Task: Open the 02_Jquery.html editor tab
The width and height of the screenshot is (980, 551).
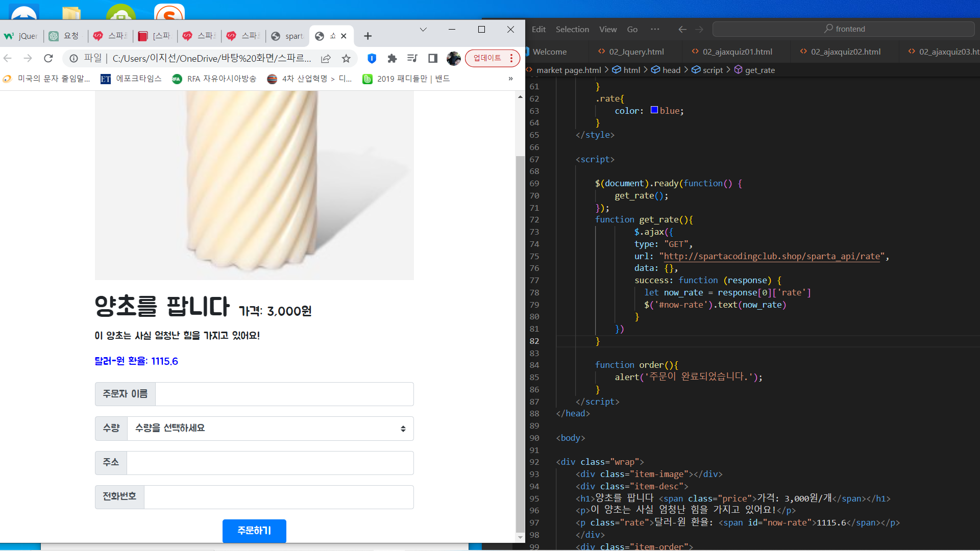Action: click(x=636, y=52)
